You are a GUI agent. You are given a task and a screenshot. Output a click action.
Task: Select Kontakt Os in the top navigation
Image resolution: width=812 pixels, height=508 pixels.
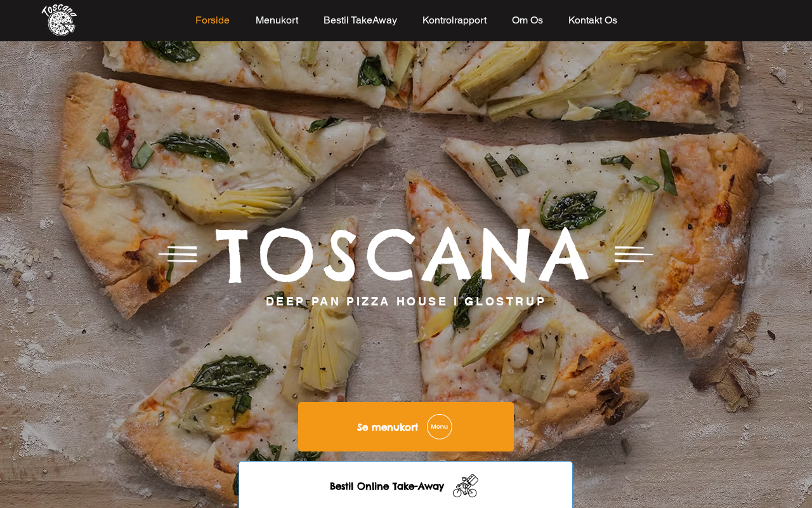point(593,20)
